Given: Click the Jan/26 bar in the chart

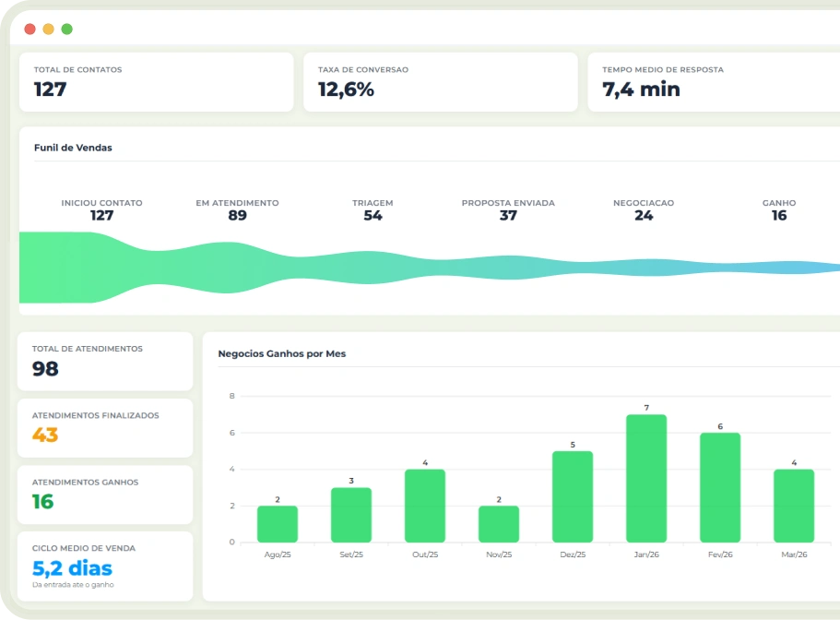Looking at the screenshot, I should point(646,478).
